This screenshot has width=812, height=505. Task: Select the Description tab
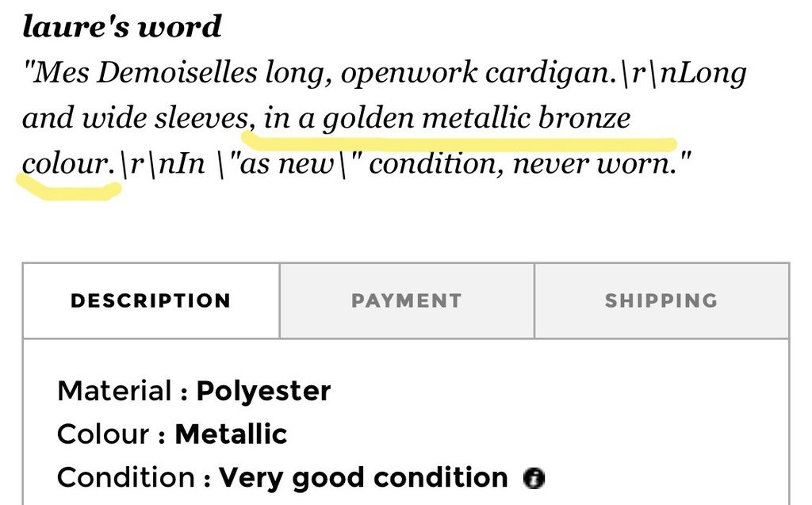click(151, 301)
